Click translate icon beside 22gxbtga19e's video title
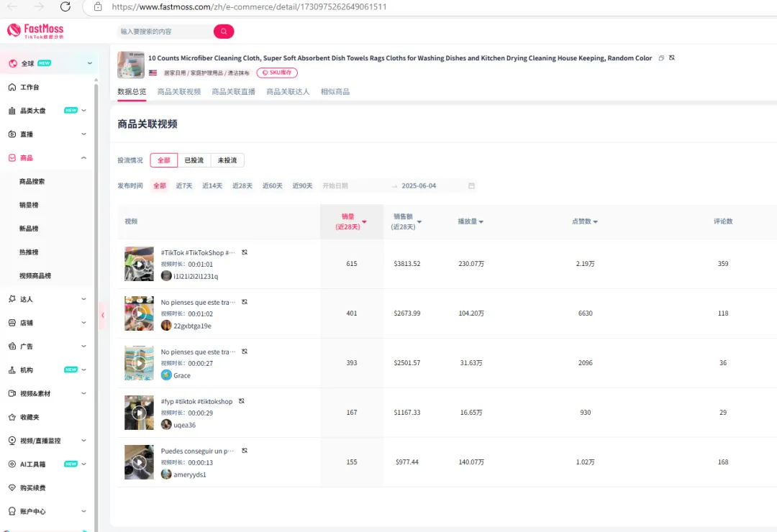This screenshot has width=777, height=532. 245,302
